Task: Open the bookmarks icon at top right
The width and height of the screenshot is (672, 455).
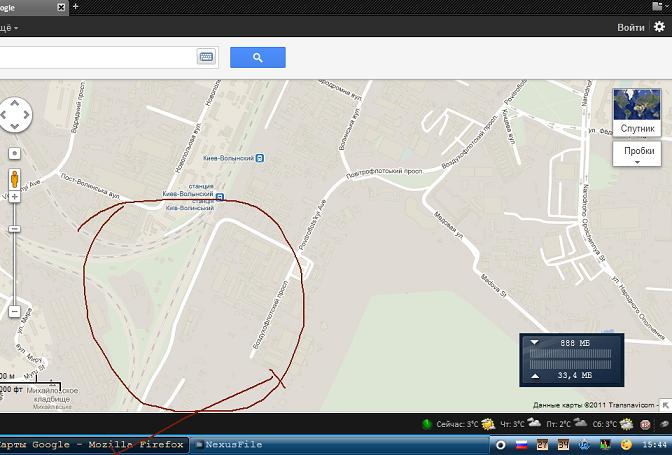Action: click(x=657, y=6)
